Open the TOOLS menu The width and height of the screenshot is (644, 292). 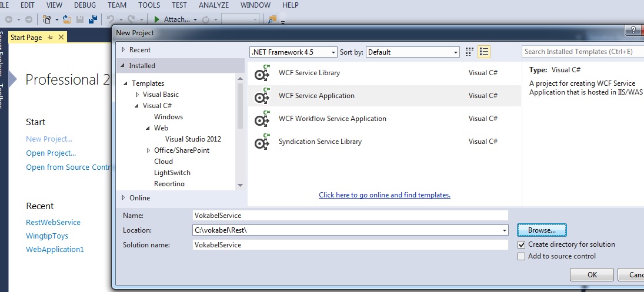point(149,5)
